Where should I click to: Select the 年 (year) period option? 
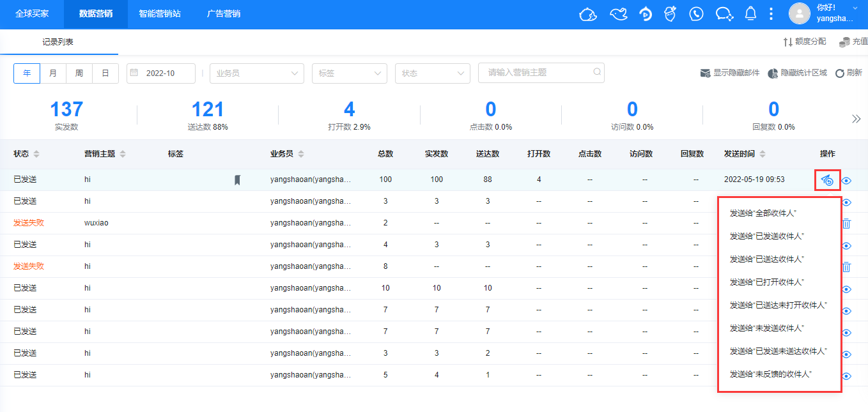pos(27,73)
